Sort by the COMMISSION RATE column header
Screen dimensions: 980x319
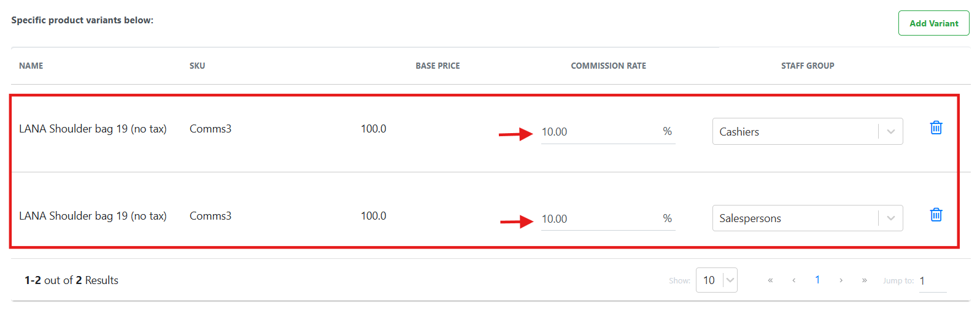pyautogui.click(x=608, y=66)
